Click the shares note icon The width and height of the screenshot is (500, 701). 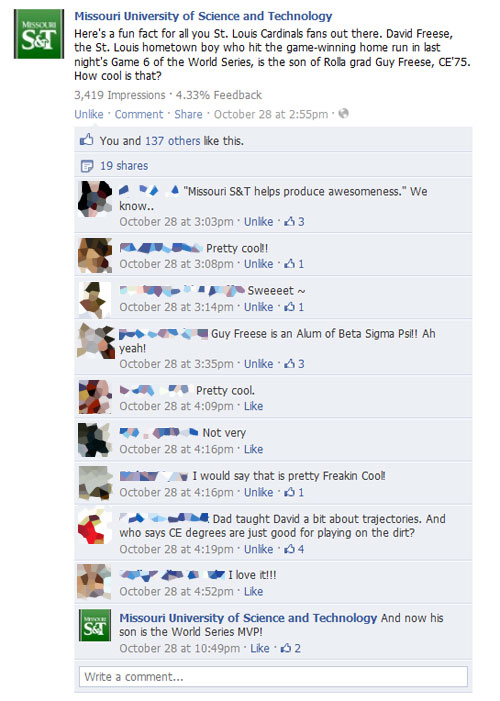coord(87,166)
